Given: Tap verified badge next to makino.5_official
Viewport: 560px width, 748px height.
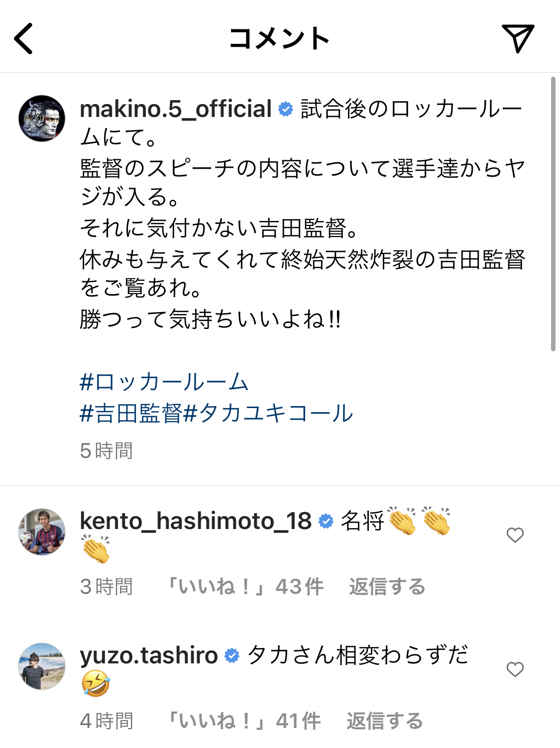Looking at the screenshot, I should pyautogui.click(x=286, y=109).
